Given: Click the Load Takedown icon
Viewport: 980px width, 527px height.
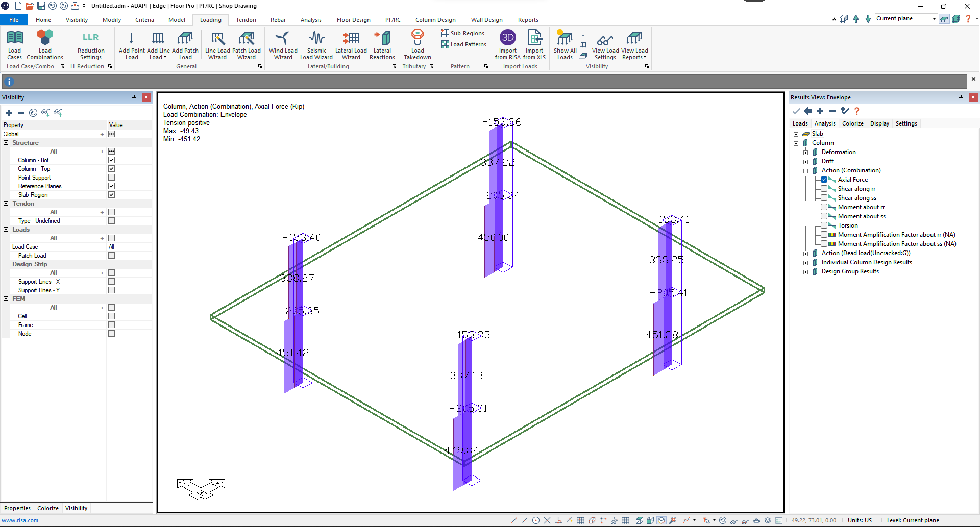Looking at the screenshot, I should (418, 44).
